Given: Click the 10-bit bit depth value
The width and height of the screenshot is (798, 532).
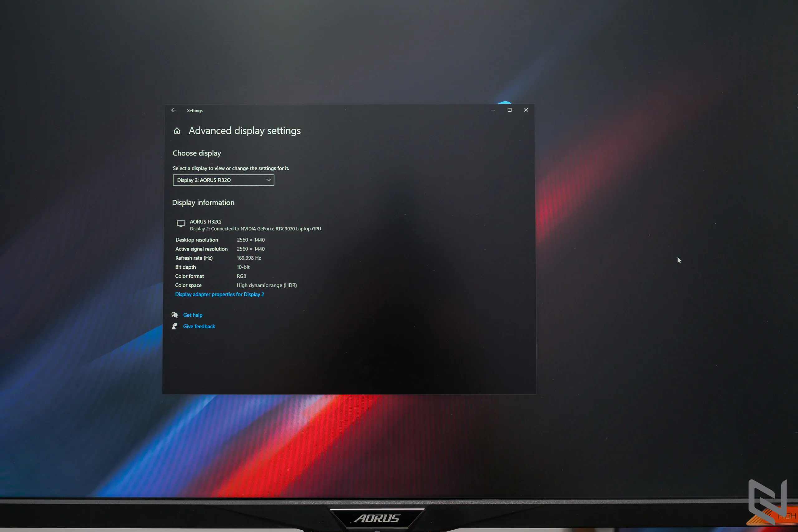Looking at the screenshot, I should [x=243, y=267].
